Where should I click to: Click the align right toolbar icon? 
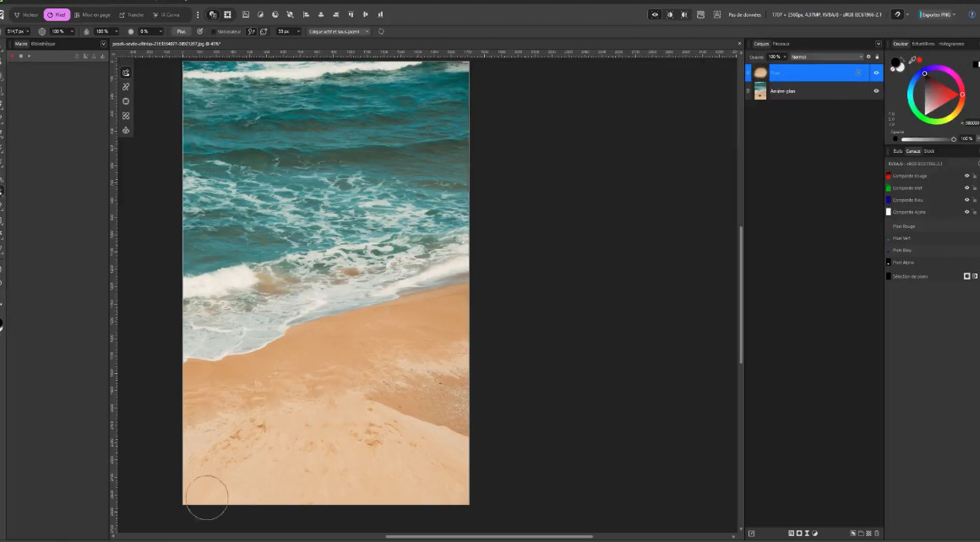335,14
